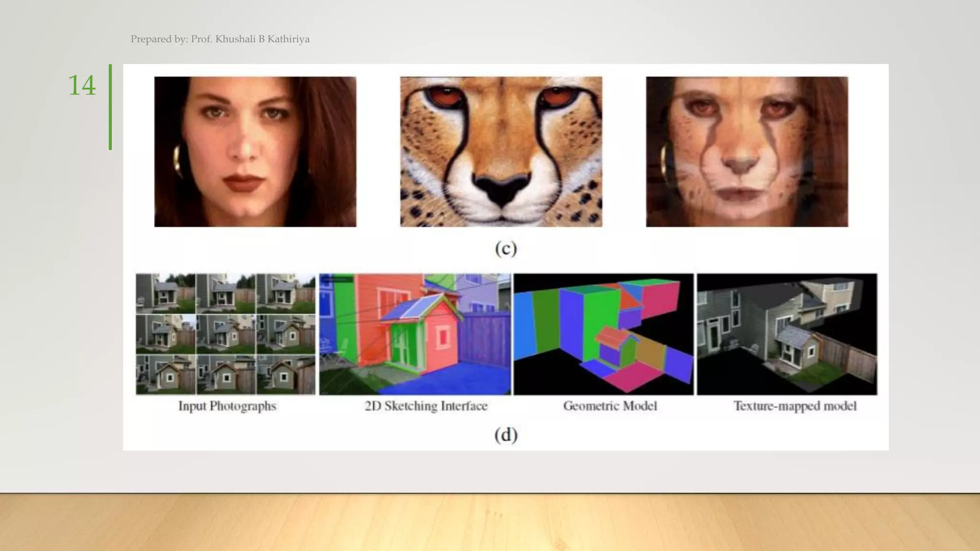Click the 'Input Photographs' caption
Viewport: 980px width, 551px height.
tap(227, 406)
